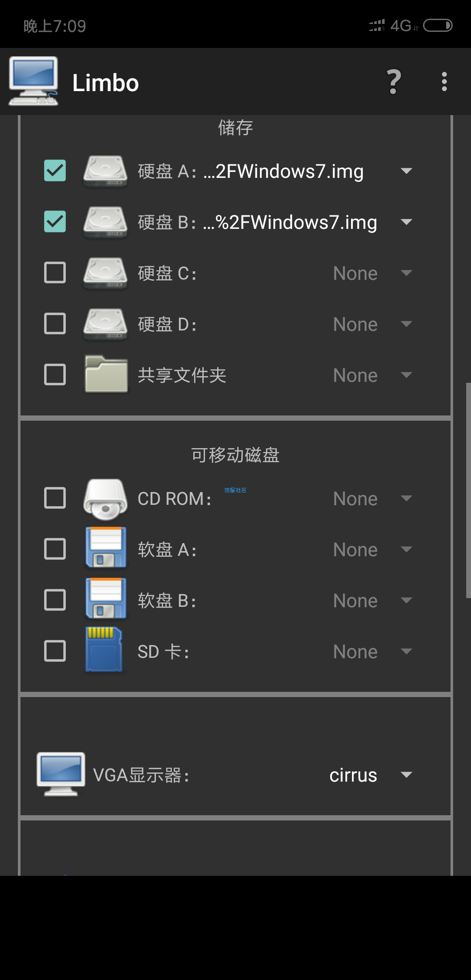This screenshot has width=471, height=980.
Task: Click the vertical scrollbar on right edge
Action: click(468, 490)
